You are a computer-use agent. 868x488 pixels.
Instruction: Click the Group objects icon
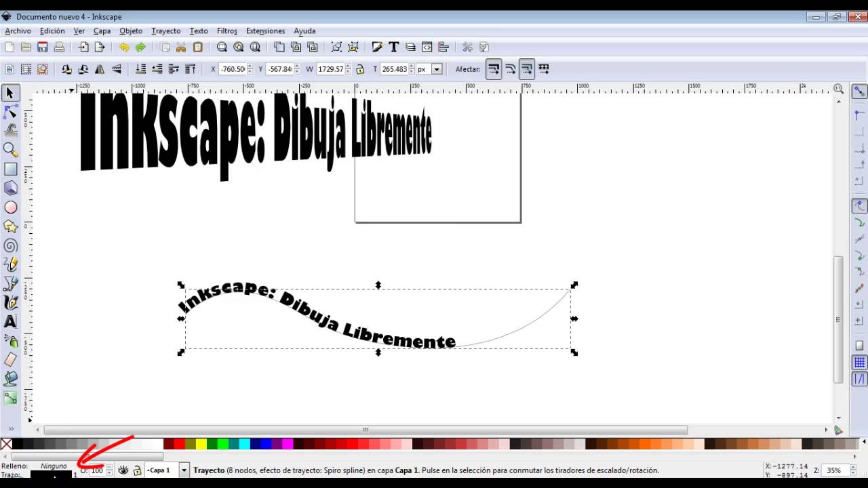pyautogui.click(x=336, y=47)
